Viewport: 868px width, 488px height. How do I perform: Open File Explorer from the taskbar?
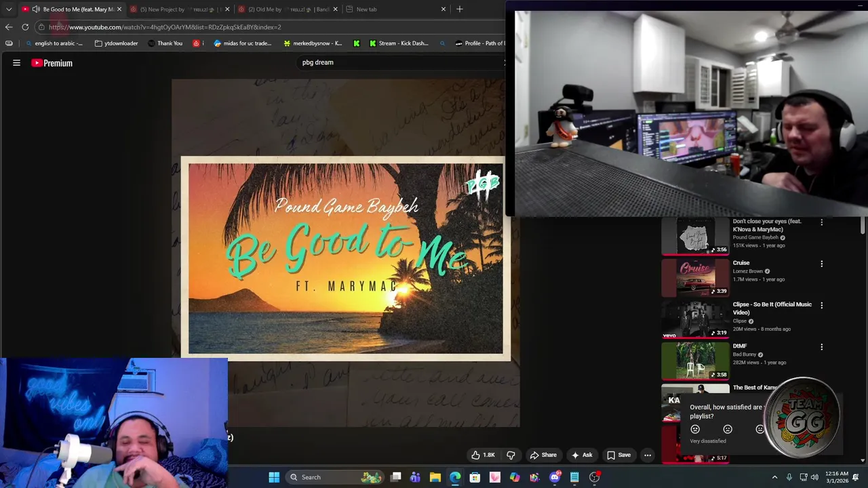click(435, 477)
